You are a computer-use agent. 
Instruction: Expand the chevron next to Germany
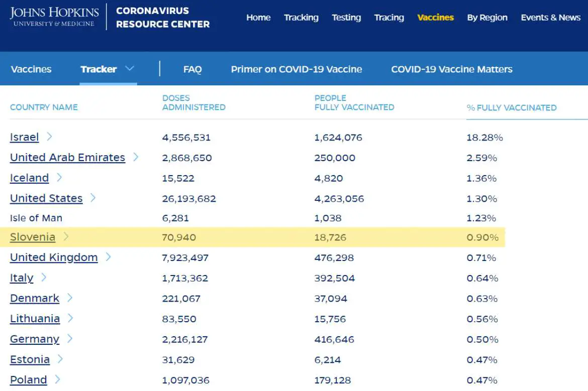click(x=70, y=339)
